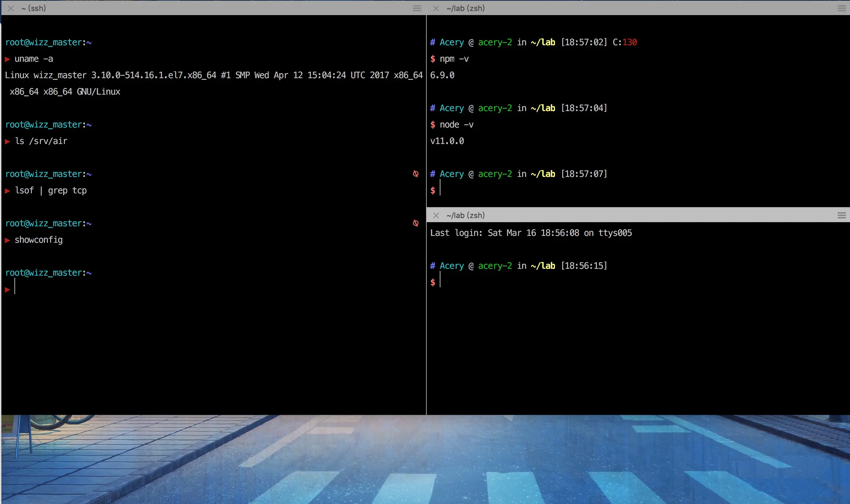850x504 pixels.
Task: Open the ssh pane hamburger menu
Action: coord(417,8)
